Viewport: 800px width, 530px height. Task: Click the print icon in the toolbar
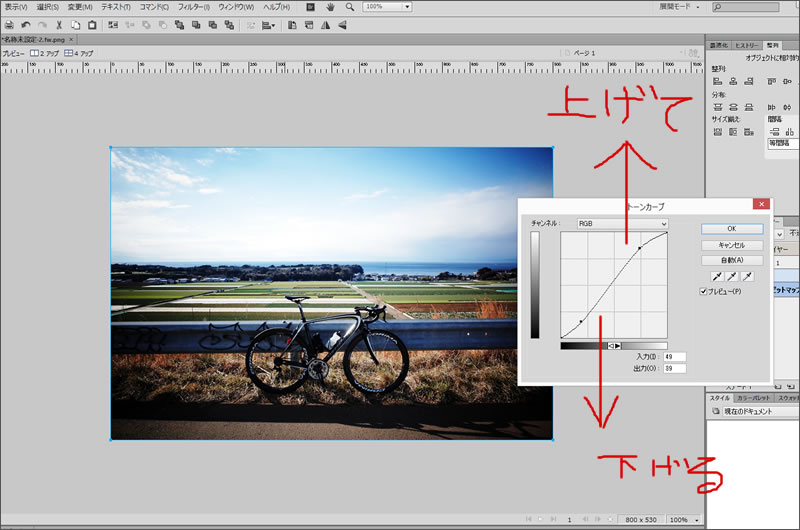[9, 25]
